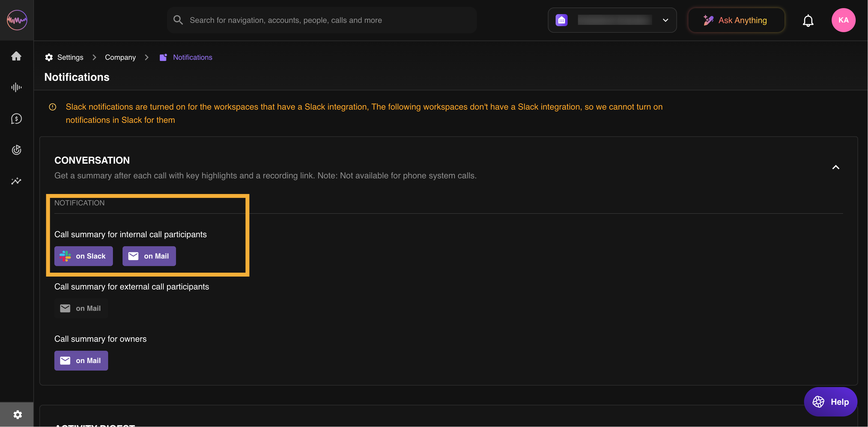The height and width of the screenshot is (427, 868).
Task: Toggle internal call summary on Slack
Action: click(83, 256)
